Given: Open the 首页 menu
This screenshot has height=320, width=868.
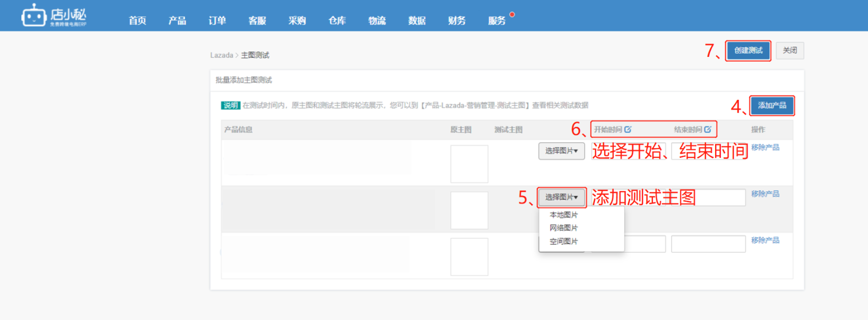Looking at the screenshot, I should pos(137,20).
